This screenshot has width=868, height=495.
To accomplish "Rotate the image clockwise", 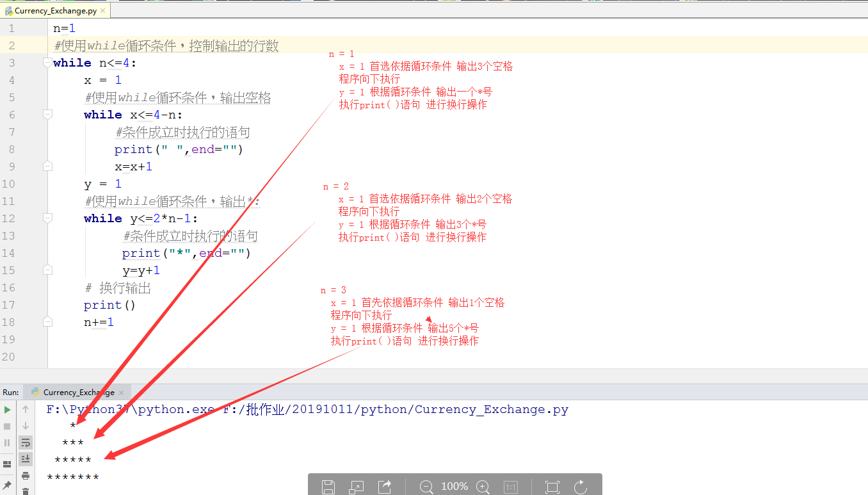I will 581,487.
